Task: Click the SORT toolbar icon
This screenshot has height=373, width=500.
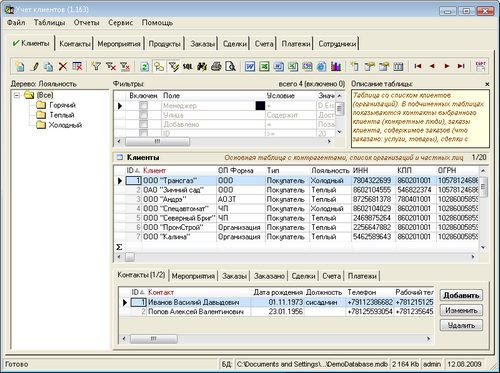Action: point(480,66)
